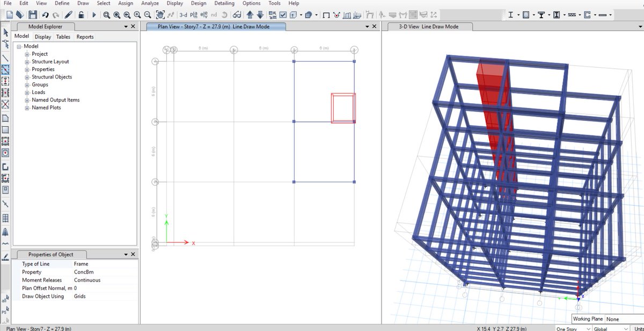Switch to the Tables tab

(63, 37)
